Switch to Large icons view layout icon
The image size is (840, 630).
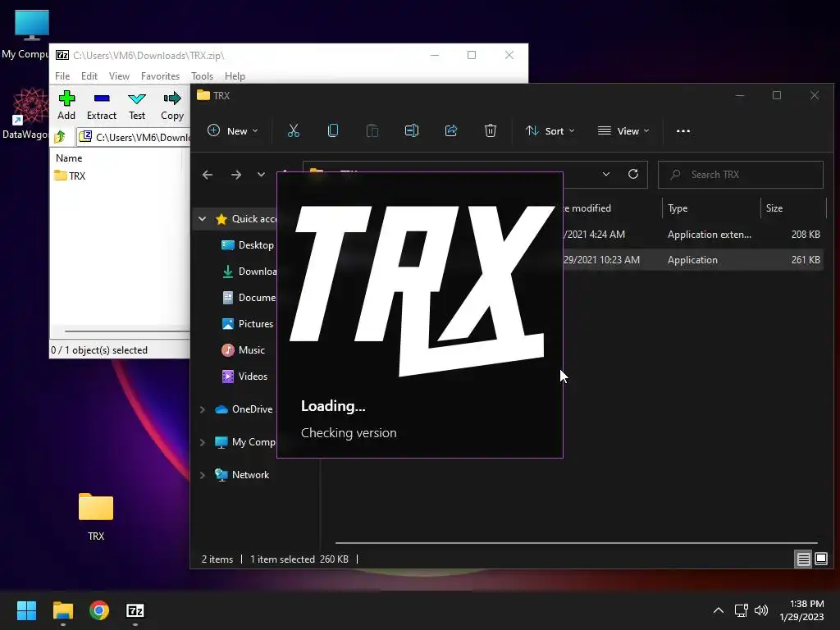821,559
